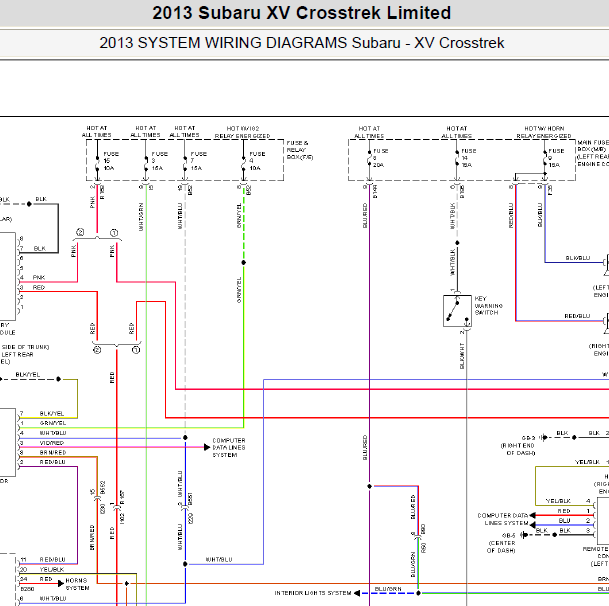
Task: Click the "HORNS SYSTEM" reference text
Action: click(x=77, y=584)
